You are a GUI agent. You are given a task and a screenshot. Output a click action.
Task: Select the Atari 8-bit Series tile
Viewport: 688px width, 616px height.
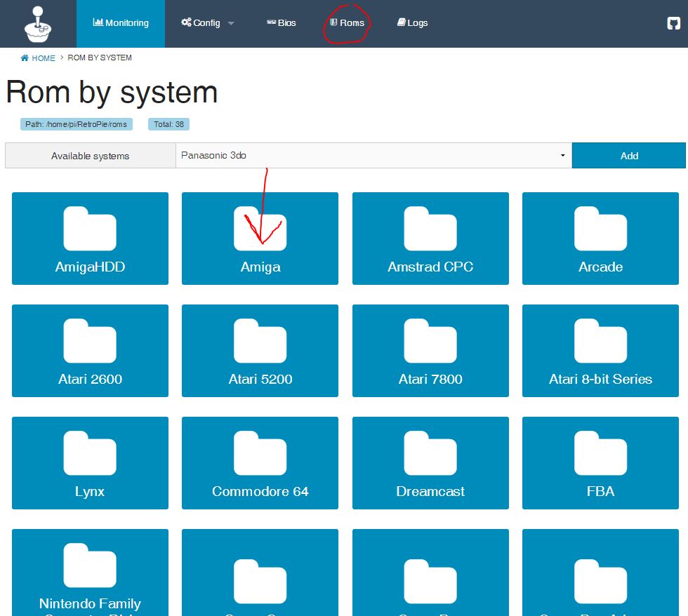[x=600, y=351]
